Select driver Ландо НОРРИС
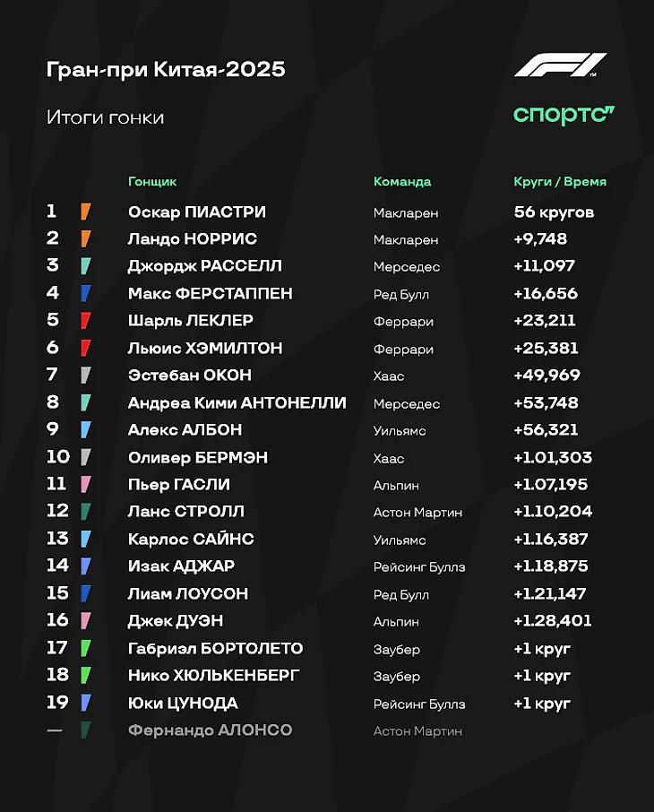 193,239
